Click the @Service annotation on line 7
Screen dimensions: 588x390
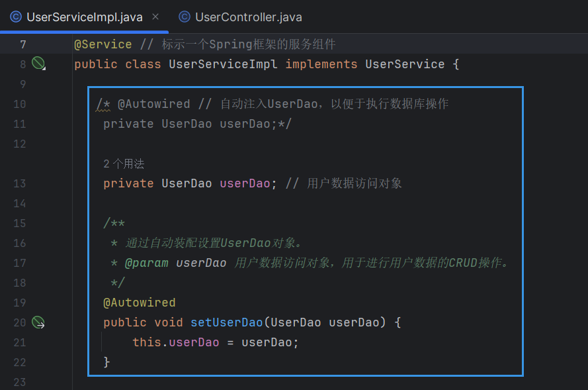coord(103,44)
